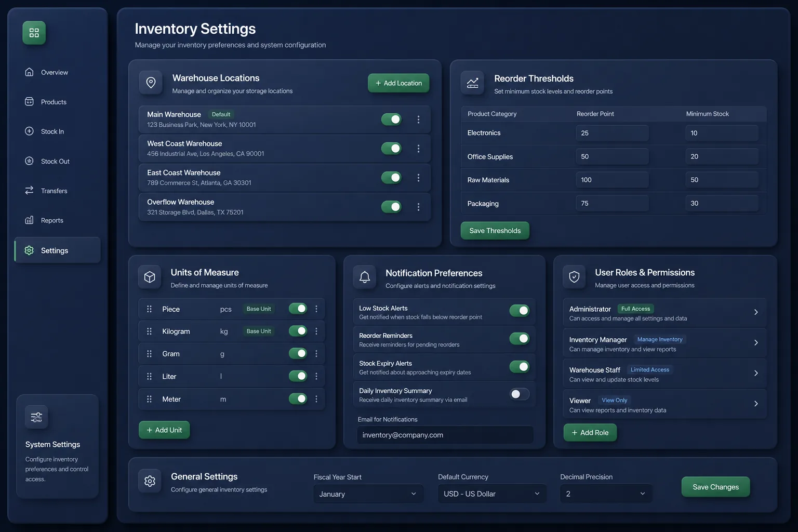Click the Add Role button
Viewport: 798px width, 532px height.
coord(590,433)
